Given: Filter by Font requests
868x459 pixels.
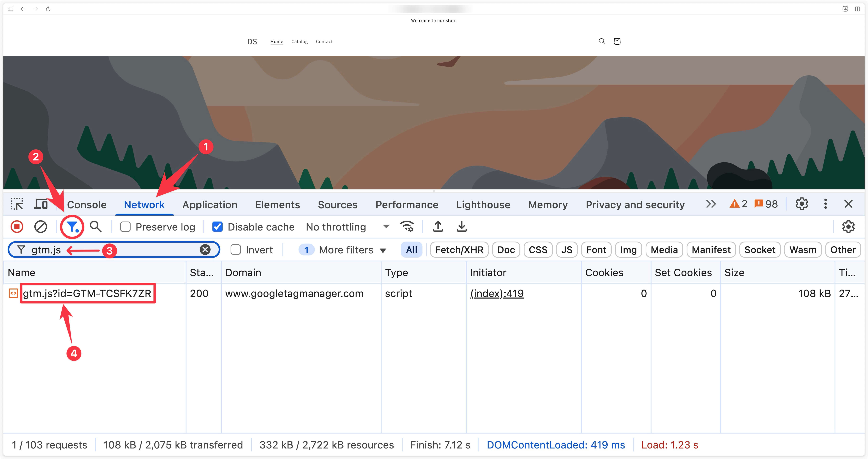Looking at the screenshot, I should [x=596, y=250].
